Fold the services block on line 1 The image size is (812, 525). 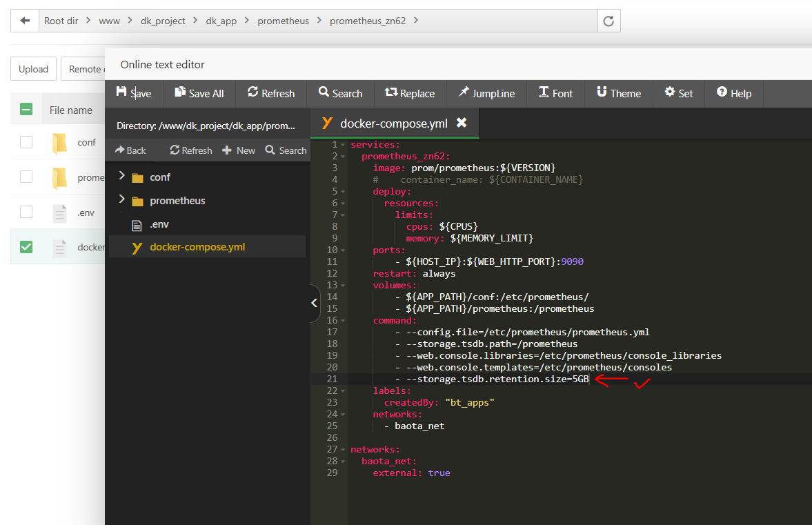(x=343, y=145)
